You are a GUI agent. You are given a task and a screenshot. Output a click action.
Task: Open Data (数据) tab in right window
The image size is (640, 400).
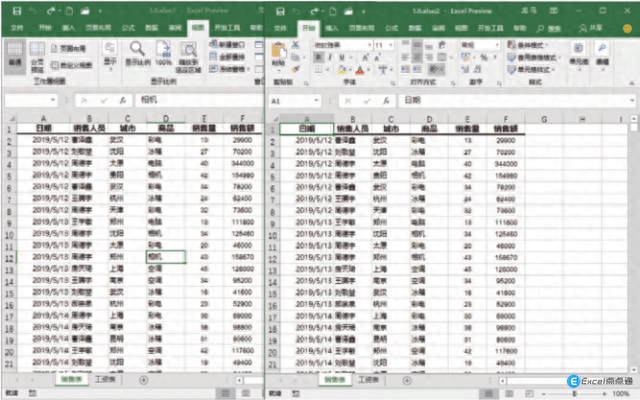click(415, 28)
